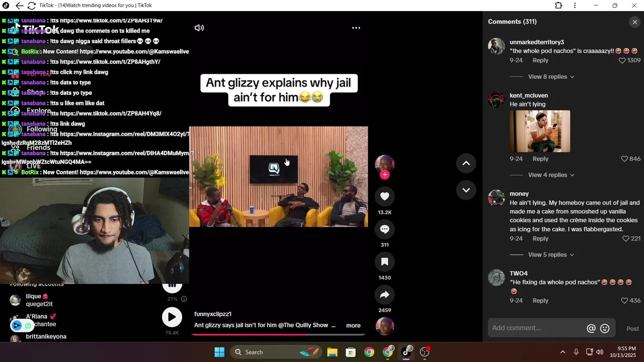Open Microsoft Store from taskbar
Image resolution: width=644 pixels, height=362 pixels.
351,352
